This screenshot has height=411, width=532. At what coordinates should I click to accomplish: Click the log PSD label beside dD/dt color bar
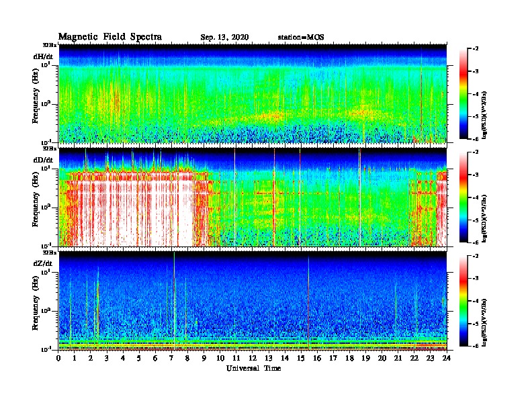click(484, 218)
